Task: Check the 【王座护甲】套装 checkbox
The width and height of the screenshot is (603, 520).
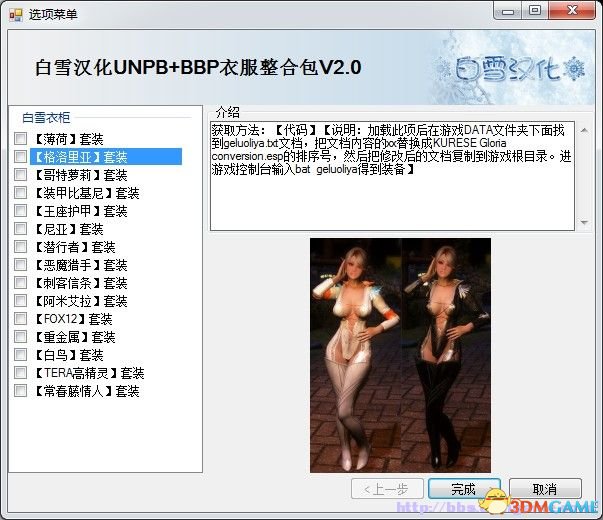Action: 20,211
